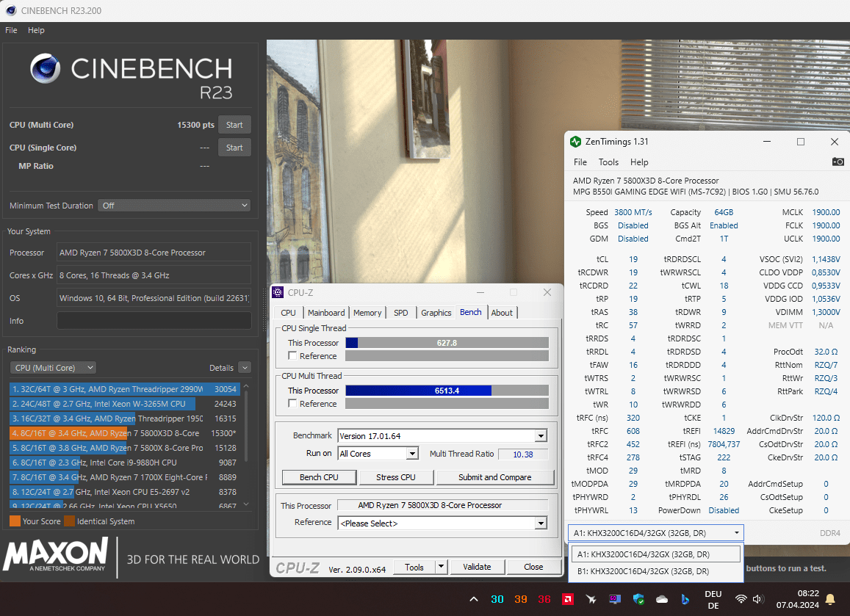Select ranking row 5 Ryzen 7 5800X
This screenshot has width=850, height=616.
coord(123,448)
